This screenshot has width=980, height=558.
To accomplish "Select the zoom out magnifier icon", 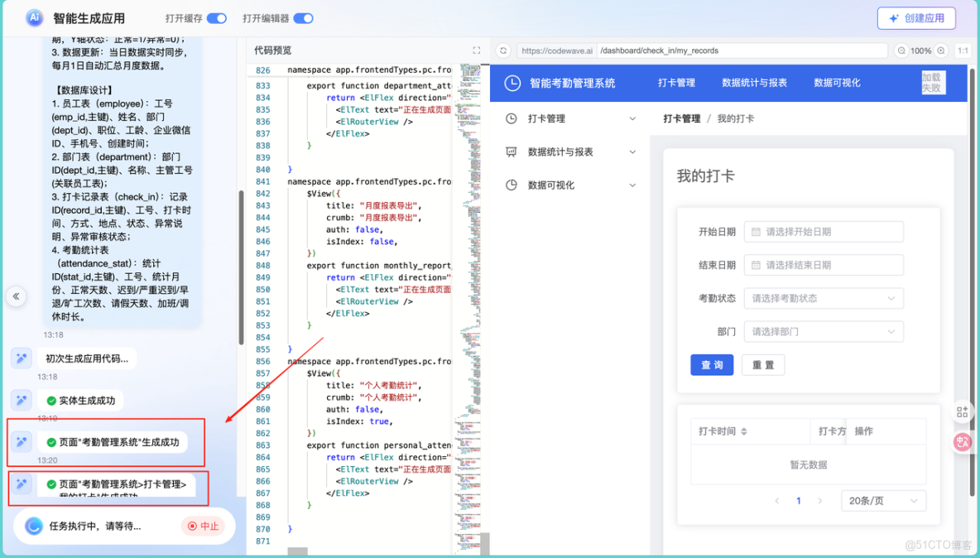I will (x=901, y=51).
